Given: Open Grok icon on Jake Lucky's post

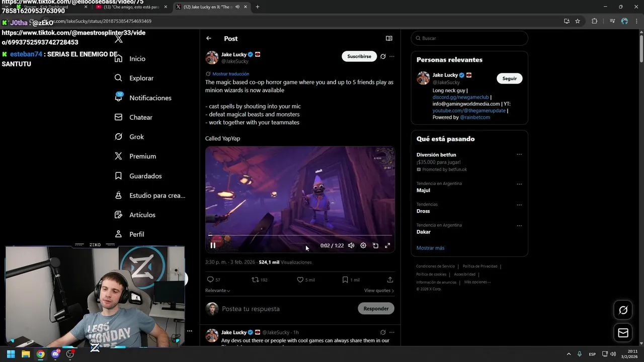Looking at the screenshot, I should pyautogui.click(x=383, y=56).
